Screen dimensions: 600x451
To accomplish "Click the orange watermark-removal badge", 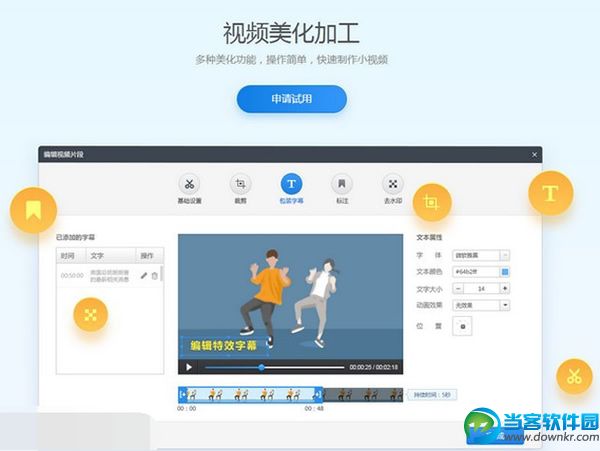I will coord(90,314).
